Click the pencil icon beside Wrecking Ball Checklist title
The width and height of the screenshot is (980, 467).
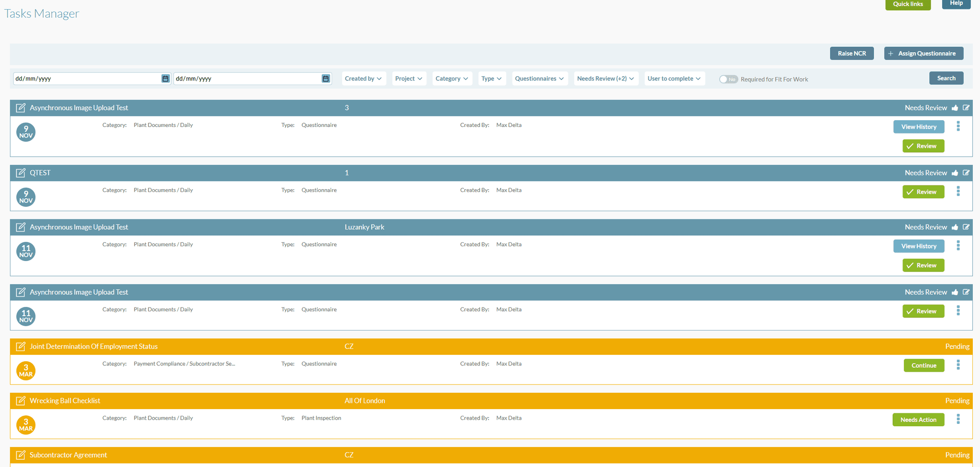(x=20, y=400)
